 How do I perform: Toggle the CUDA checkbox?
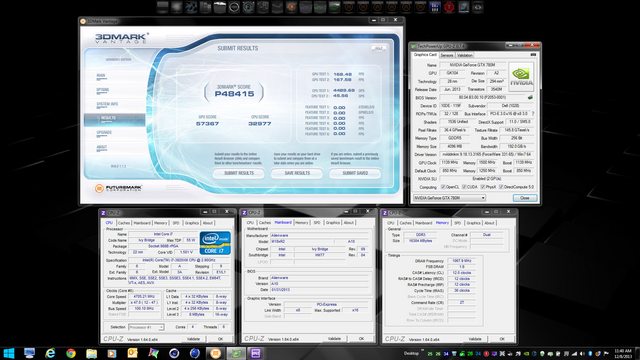(464, 187)
